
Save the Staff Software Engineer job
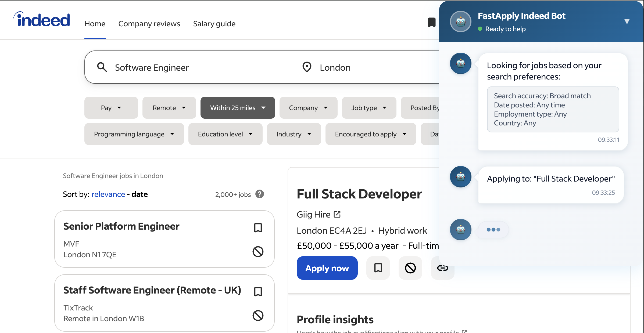(258, 291)
